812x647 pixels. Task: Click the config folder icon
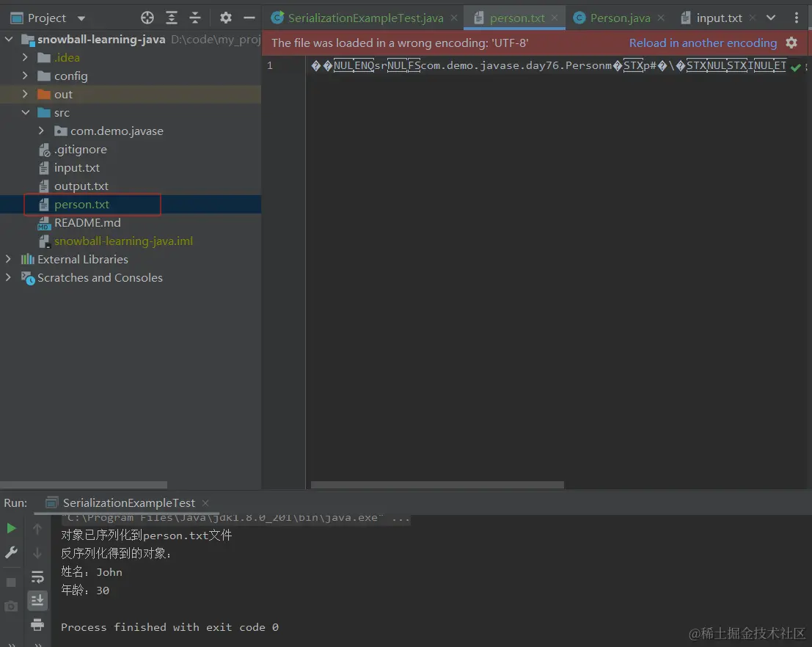tap(44, 76)
